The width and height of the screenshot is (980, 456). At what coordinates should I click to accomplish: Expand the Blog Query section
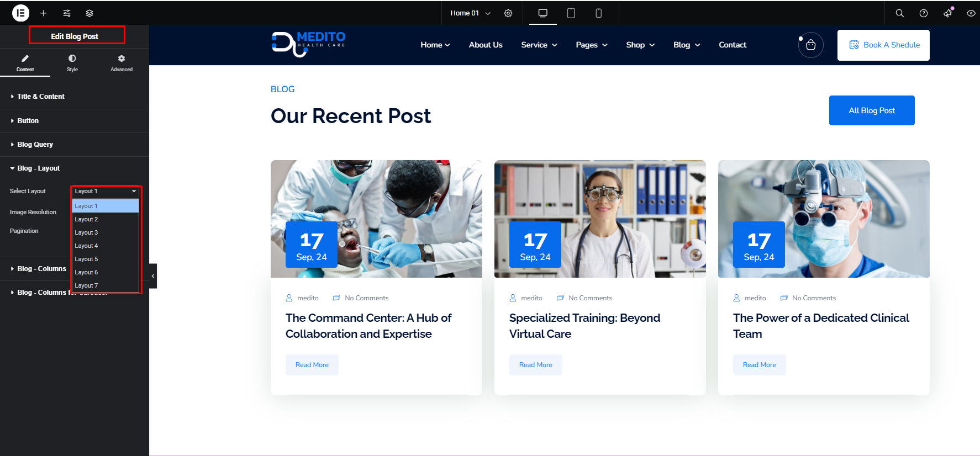pos(35,145)
